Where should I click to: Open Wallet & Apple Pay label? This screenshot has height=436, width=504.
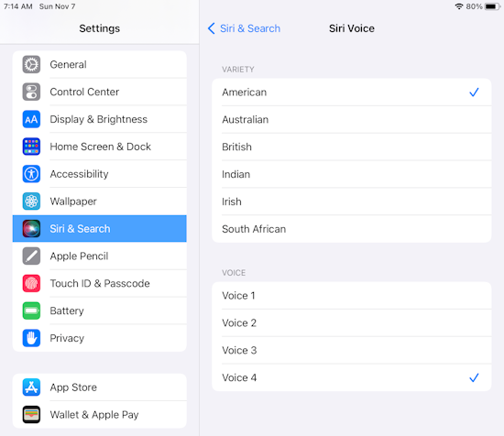(x=94, y=415)
